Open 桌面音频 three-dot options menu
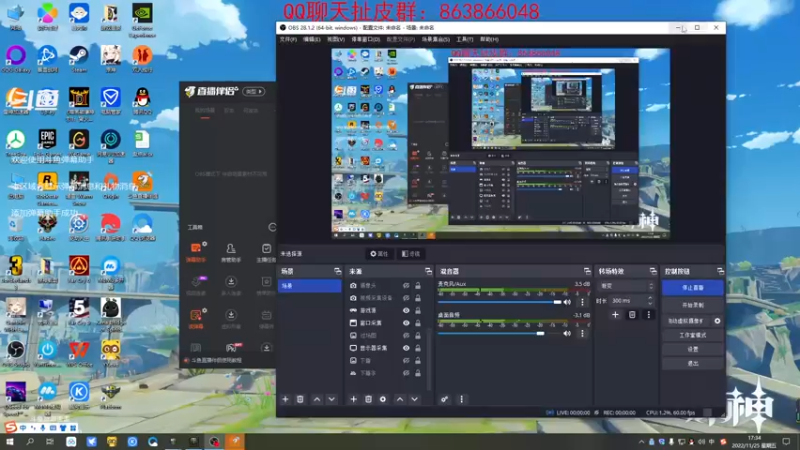Screen dimensions: 800x450 [582, 333]
